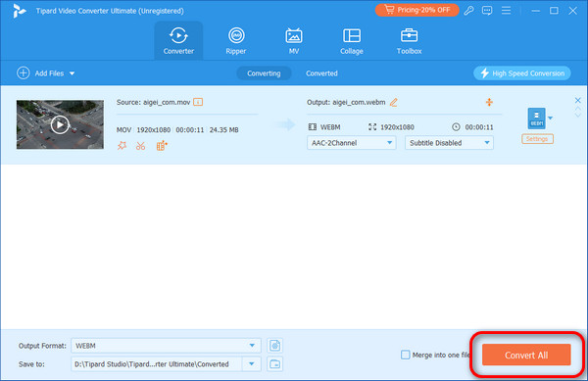The height and width of the screenshot is (381, 588).
Task: Open the cut scissors tool
Action: pos(140,146)
